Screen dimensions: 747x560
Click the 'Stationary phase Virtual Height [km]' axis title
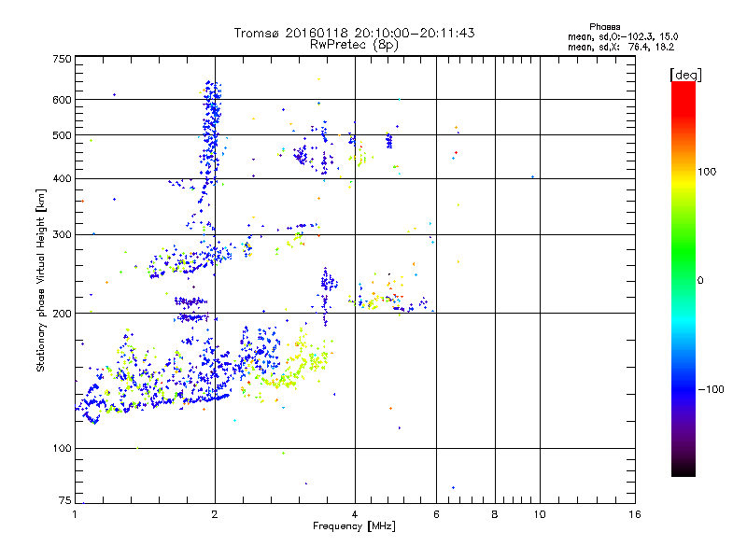click(41, 280)
